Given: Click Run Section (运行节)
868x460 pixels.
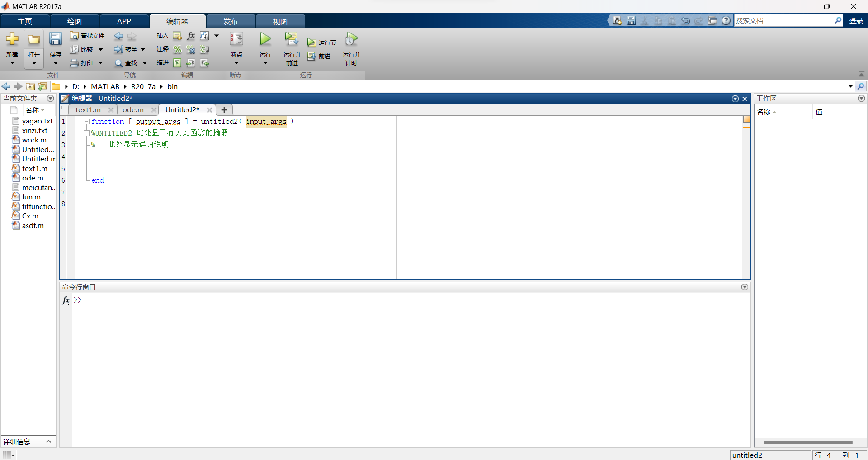Looking at the screenshot, I should click(322, 43).
